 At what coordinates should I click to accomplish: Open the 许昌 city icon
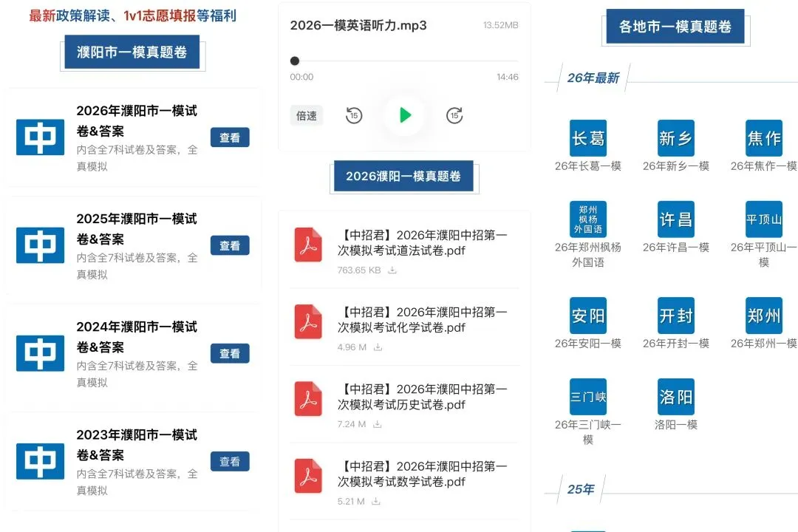point(676,219)
